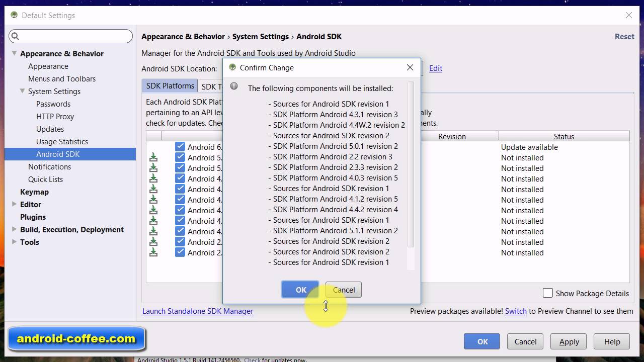Click 'SDK Platform Android 4.4W.2 revision 2' line

(337, 125)
